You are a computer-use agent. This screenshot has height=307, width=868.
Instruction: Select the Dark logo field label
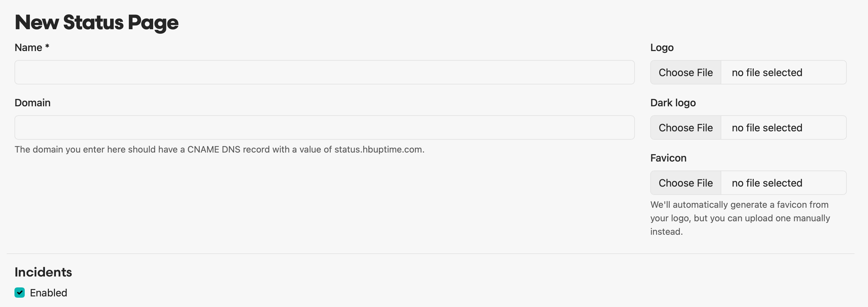click(x=673, y=103)
